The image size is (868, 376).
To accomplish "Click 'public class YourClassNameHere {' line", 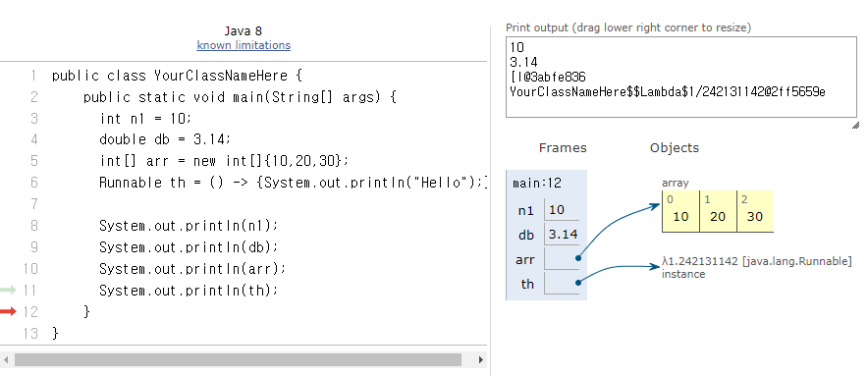I will click(177, 76).
